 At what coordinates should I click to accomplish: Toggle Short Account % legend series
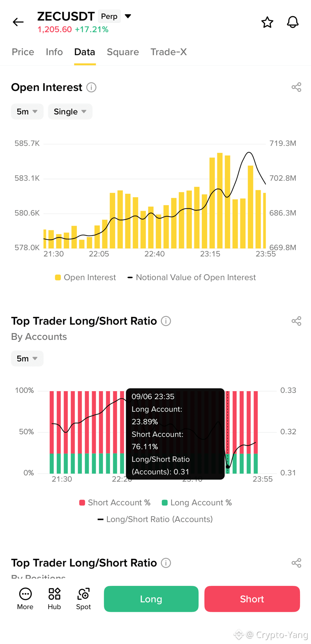[115, 503]
